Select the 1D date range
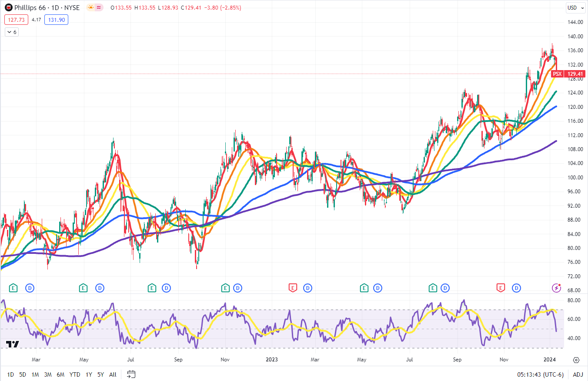Screen dimensions: 588x381 (10, 374)
